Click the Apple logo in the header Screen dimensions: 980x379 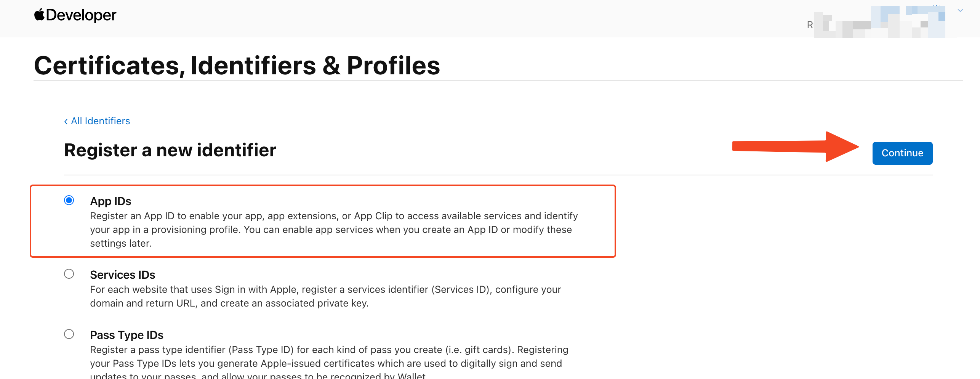(39, 15)
